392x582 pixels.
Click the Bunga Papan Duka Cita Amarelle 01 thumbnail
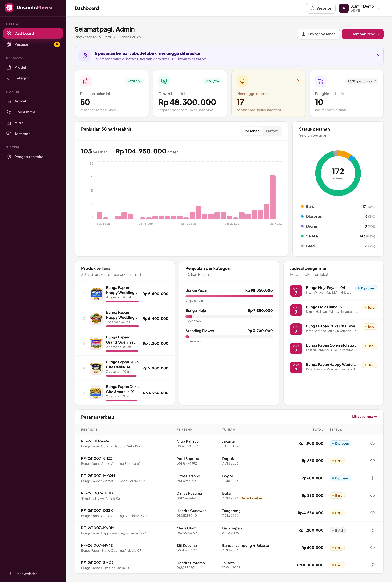pos(96,393)
